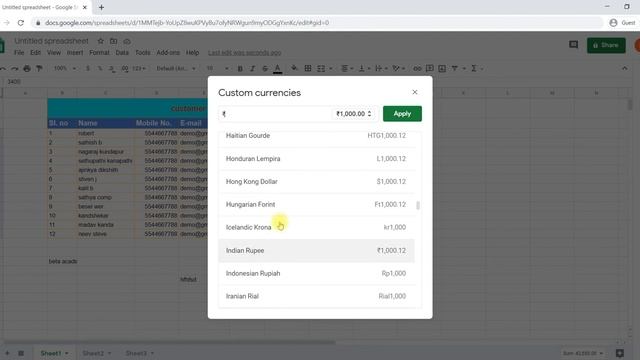Viewport: 640px width, 360px height.
Task: Select Iranian Rial currency
Action: pos(316,296)
